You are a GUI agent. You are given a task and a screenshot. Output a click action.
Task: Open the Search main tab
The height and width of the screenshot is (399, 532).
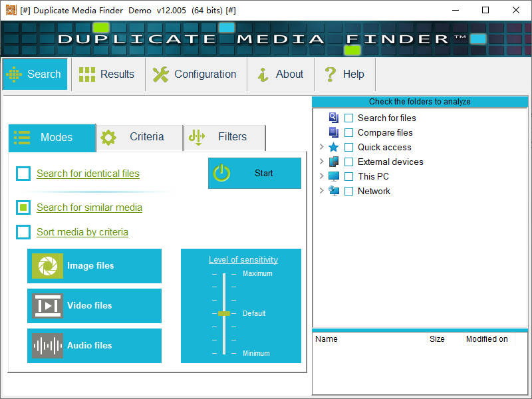pyautogui.click(x=35, y=74)
